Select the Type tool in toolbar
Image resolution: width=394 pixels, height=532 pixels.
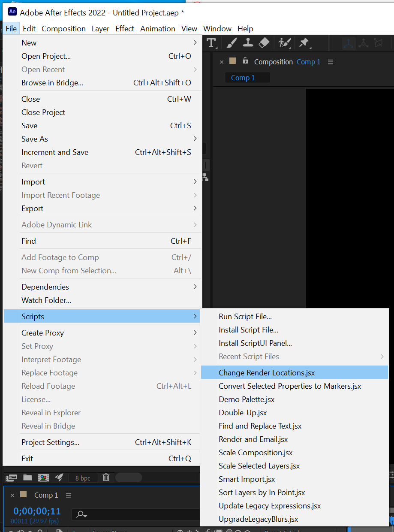pos(211,42)
